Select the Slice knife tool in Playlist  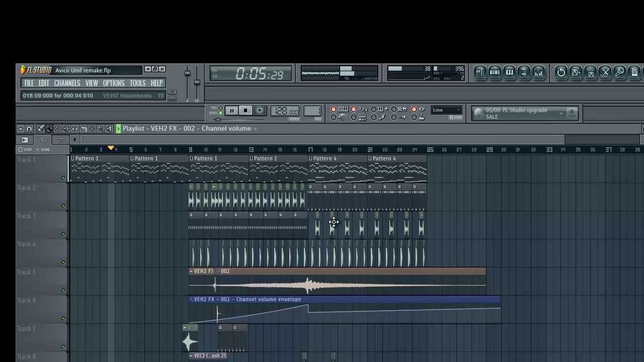point(84,129)
